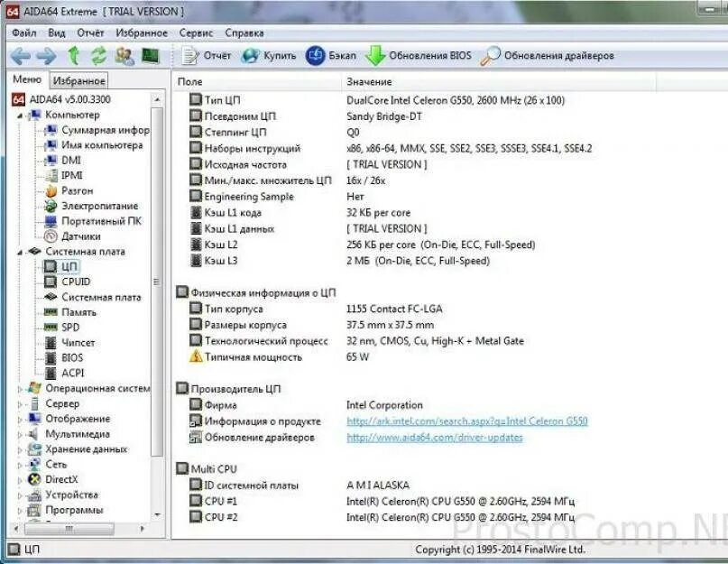The width and height of the screenshot is (728, 564).
Task: Expand the Хранение данных node
Action: click(20, 449)
